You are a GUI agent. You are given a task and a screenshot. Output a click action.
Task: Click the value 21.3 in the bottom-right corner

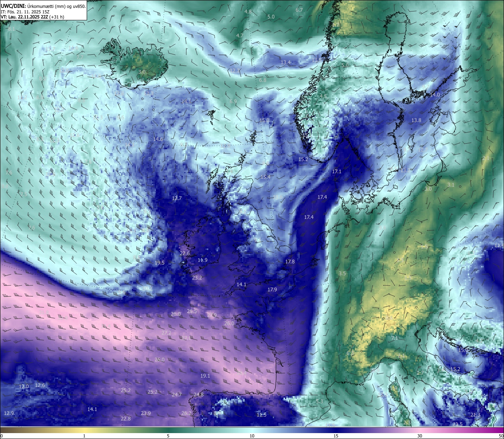(475, 415)
